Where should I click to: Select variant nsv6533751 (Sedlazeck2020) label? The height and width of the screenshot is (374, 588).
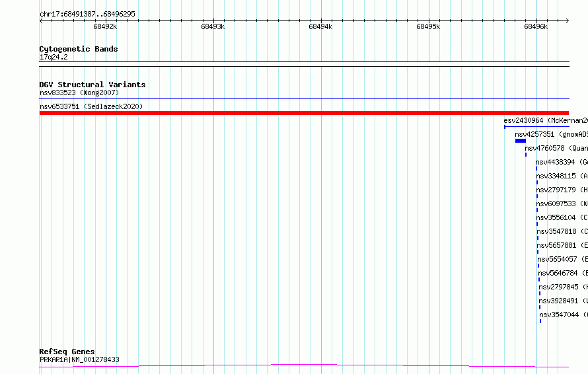(91, 106)
